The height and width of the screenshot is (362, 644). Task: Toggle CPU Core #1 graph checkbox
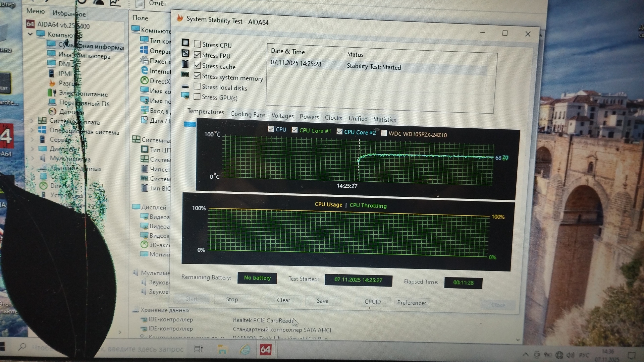click(294, 130)
